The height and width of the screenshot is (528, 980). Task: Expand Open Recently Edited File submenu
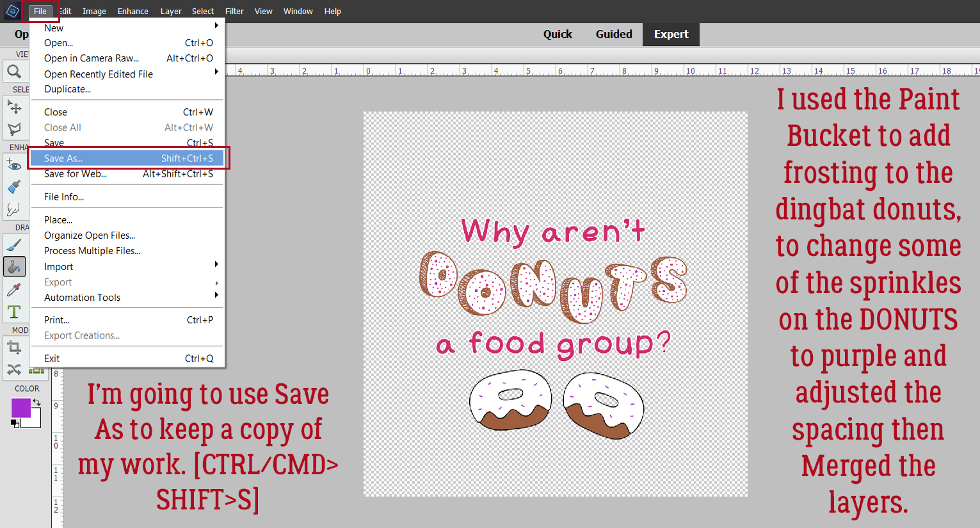click(216, 72)
